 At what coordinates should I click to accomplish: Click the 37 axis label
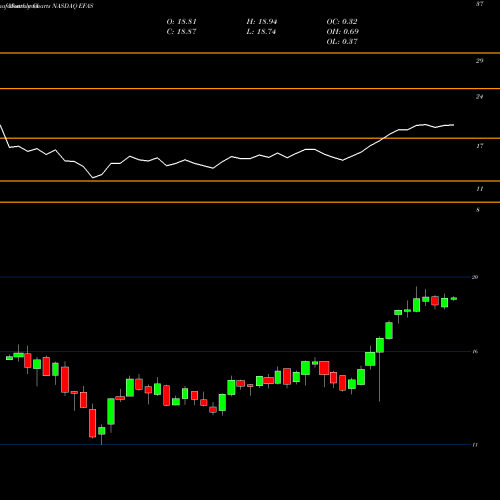[479, 4]
